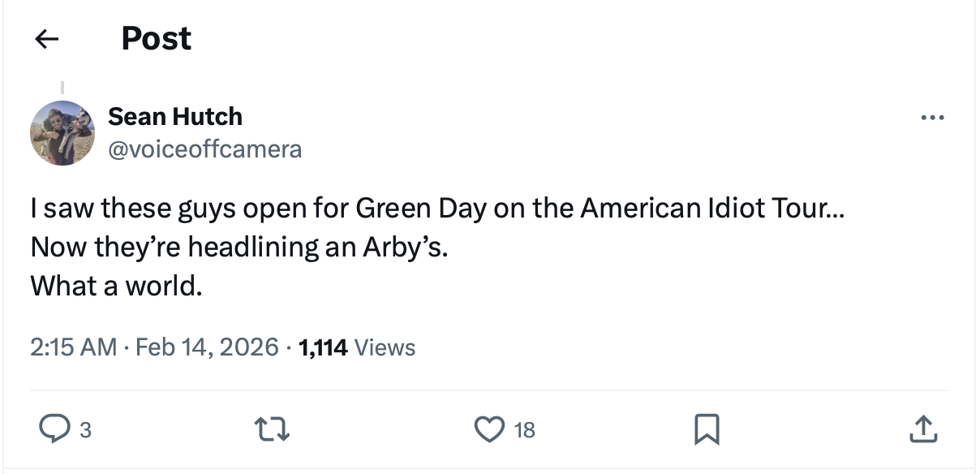Viewport: 980px width, 474px height.
Task: Click the American Idiot Tour sentence
Action: 436,209
